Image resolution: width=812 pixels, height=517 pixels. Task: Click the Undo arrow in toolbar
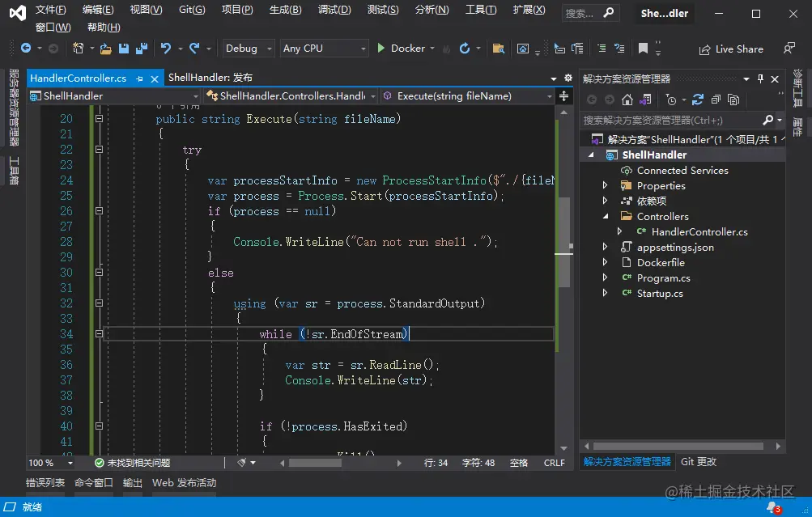[x=166, y=49]
